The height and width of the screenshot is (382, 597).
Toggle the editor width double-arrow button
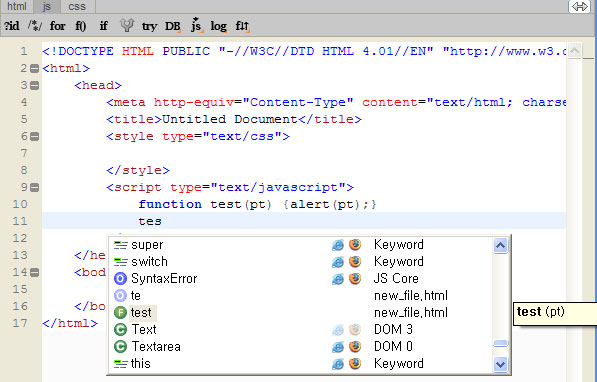(579, 6)
